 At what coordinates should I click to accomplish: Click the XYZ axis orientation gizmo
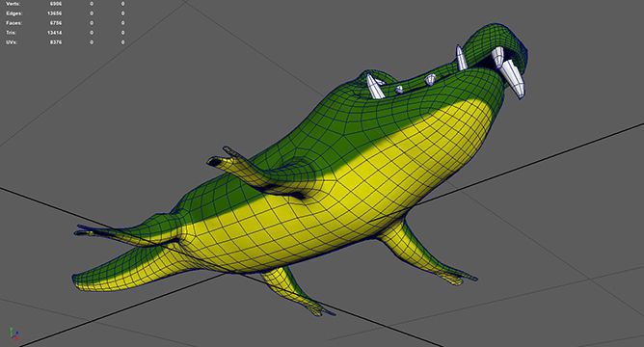click(x=13, y=334)
